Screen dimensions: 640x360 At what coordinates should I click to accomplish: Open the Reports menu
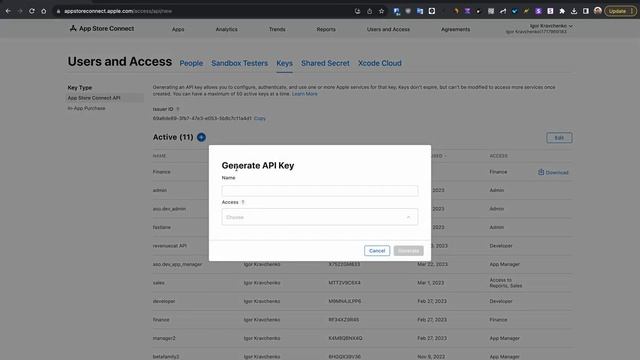pos(326,29)
